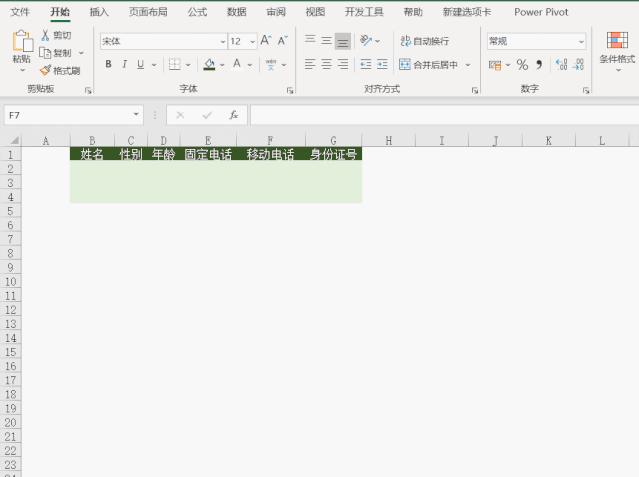The height and width of the screenshot is (477, 639).
Task: Switch to the Data (数据) tab
Action: click(236, 12)
